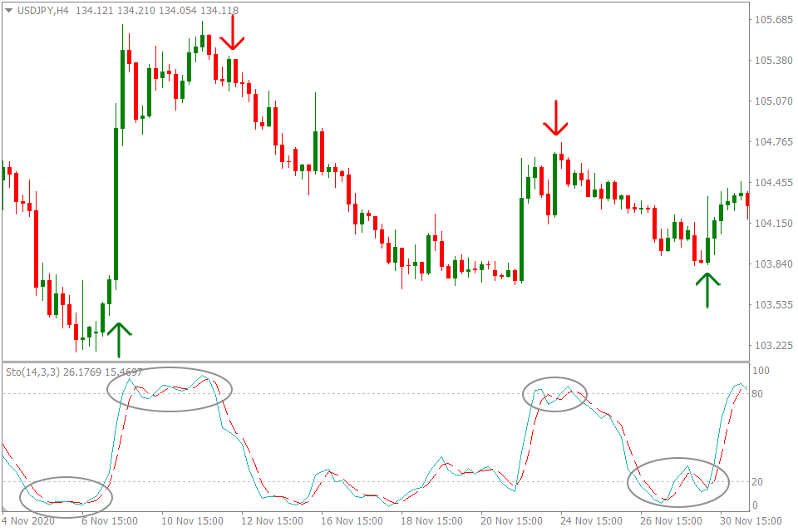Select the high price value 134.210
The image size is (798, 532).
[x=136, y=10]
